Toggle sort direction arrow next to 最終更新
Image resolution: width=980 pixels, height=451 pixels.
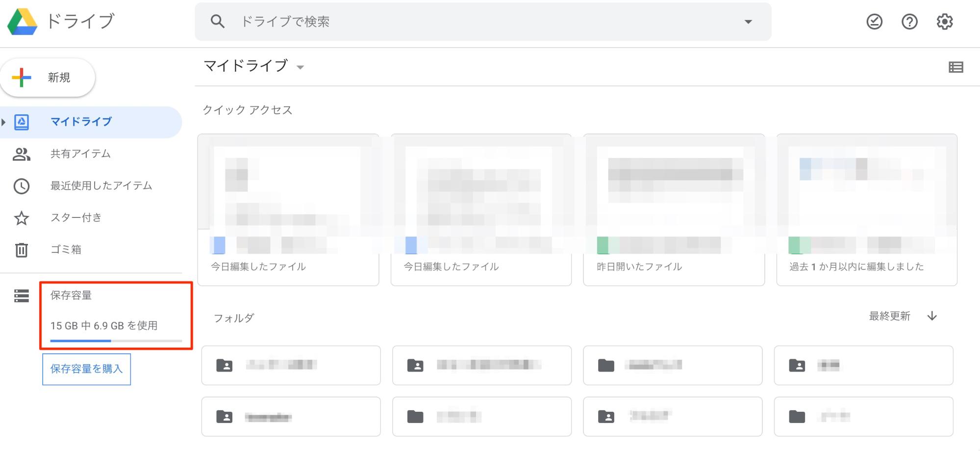[932, 316]
